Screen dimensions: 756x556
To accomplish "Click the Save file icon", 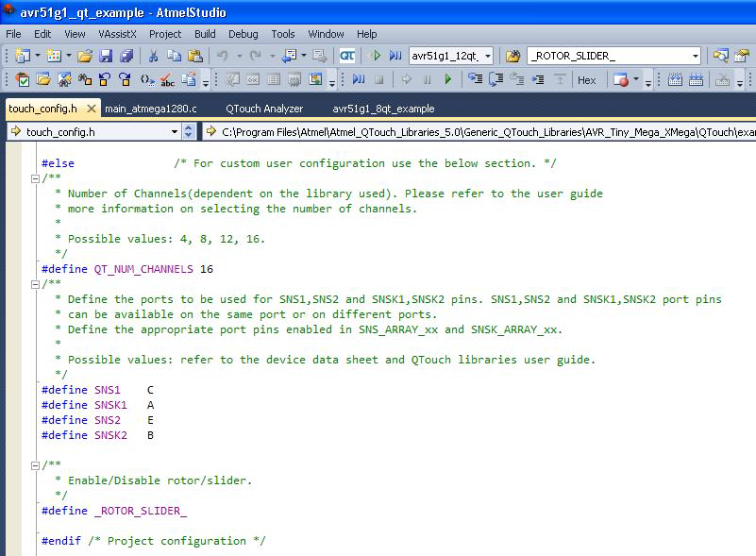I will pos(106,57).
